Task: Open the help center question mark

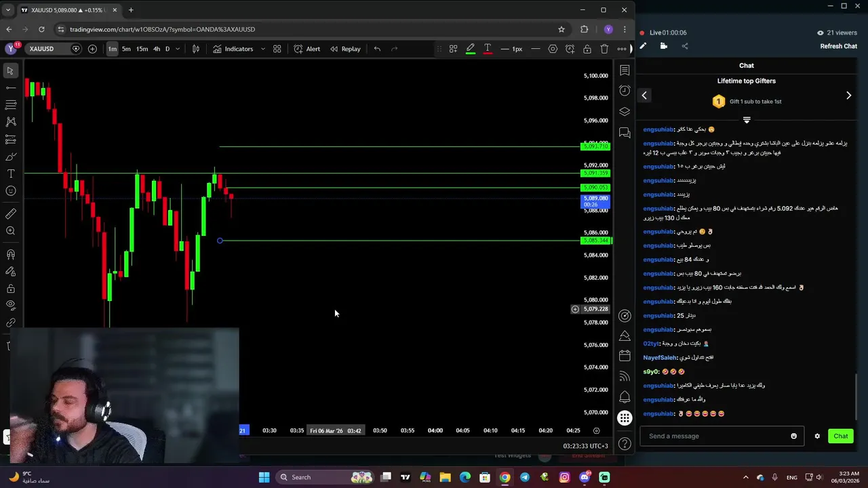Action: 625,444
